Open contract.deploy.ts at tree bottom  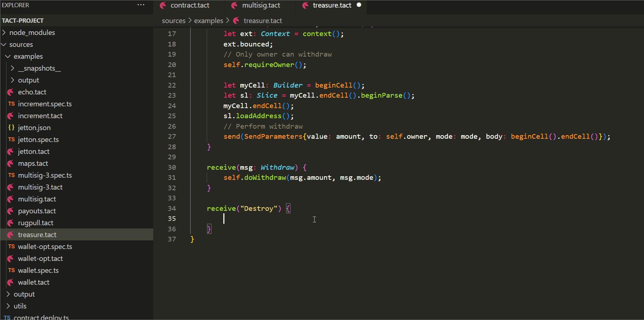coord(41,317)
